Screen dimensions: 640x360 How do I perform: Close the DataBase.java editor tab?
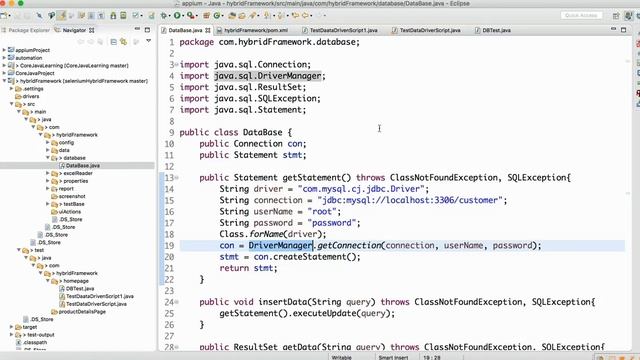208,30
